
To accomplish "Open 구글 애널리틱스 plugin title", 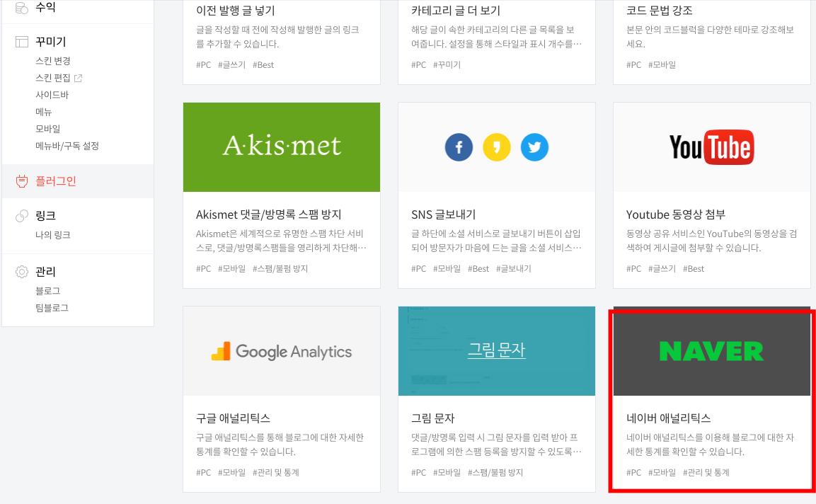I will click(233, 418).
